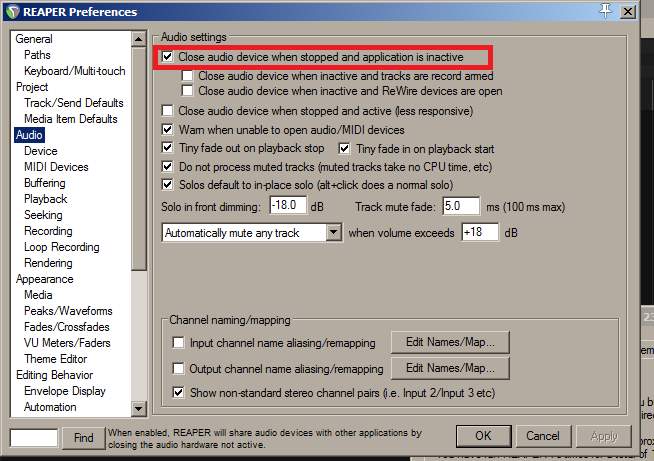This screenshot has height=461, width=654.
Task: Select the Appearance category
Action: pyautogui.click(x=45, y=279)
